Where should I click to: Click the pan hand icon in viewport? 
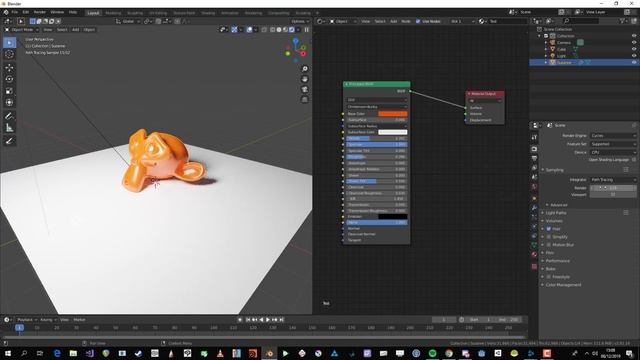(304, 79)
